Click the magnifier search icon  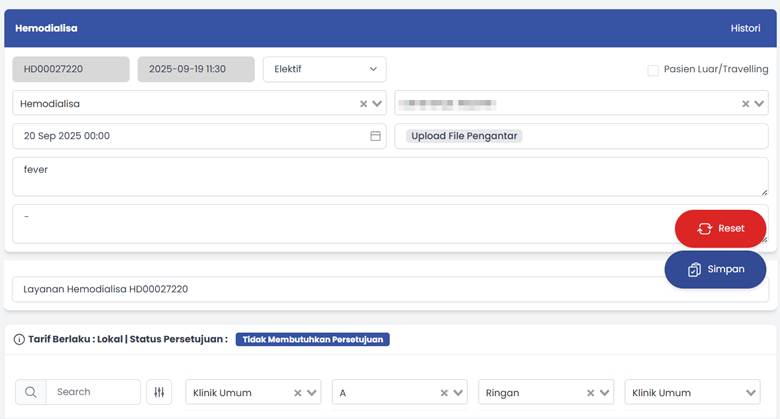click(x=31, y=393)
